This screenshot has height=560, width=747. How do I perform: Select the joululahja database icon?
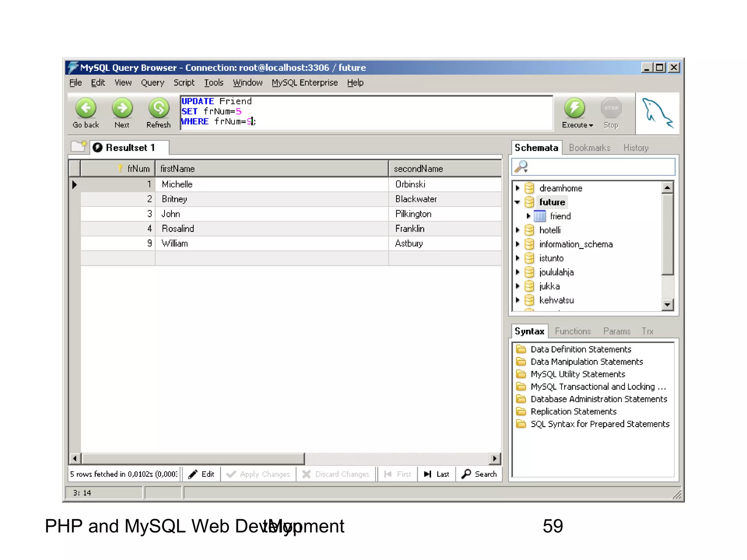point(529,272)
